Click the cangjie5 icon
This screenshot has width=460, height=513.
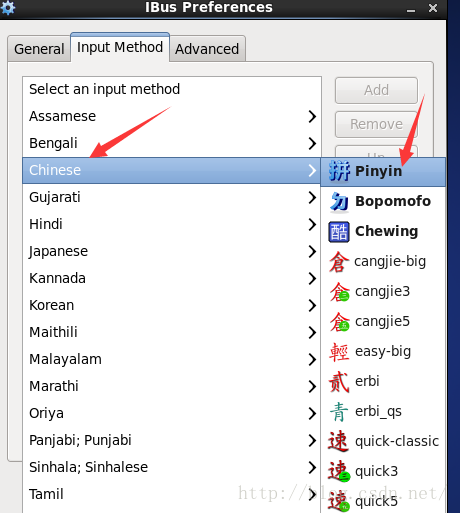(339, 322)
